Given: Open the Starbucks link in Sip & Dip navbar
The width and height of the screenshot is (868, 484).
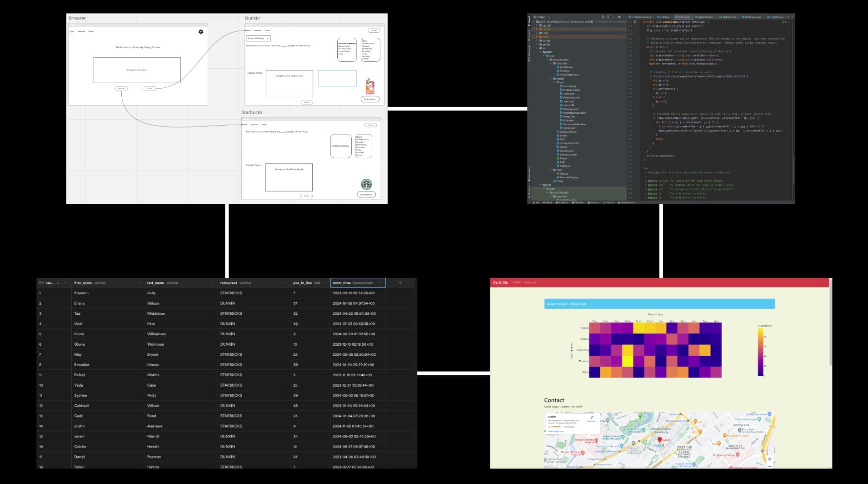Looking at the screenshot, I should pyautogui.click(x=530, y=282).
